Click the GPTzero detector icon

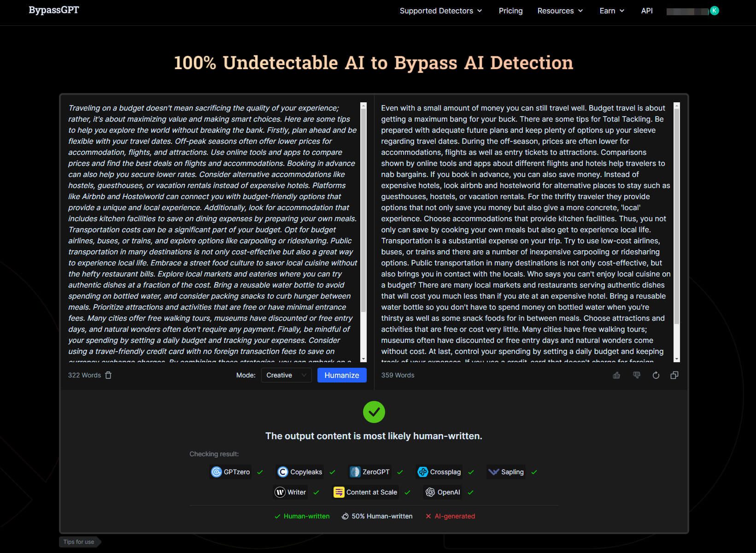click(217, 472)
